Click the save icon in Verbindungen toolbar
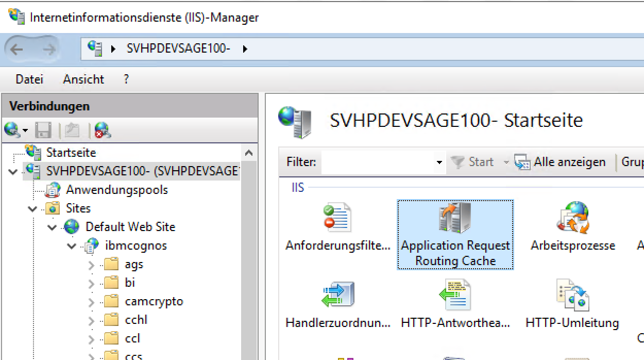Image resolution: width=644 pixels, height=360 pixels. (43, 130)
